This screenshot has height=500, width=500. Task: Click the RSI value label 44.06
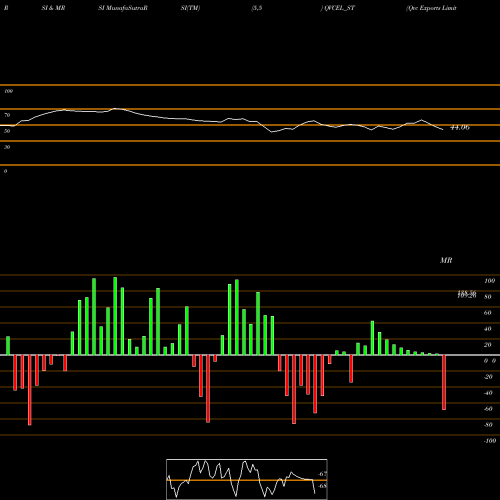[460, 127]
